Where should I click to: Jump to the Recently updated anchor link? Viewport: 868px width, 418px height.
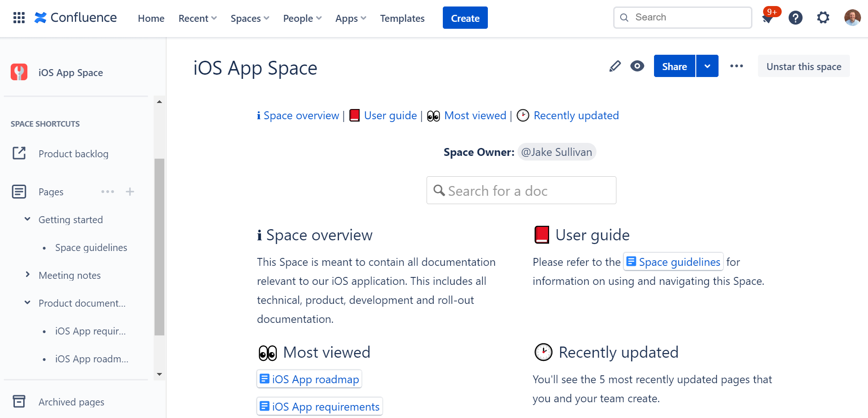(576, 116)
